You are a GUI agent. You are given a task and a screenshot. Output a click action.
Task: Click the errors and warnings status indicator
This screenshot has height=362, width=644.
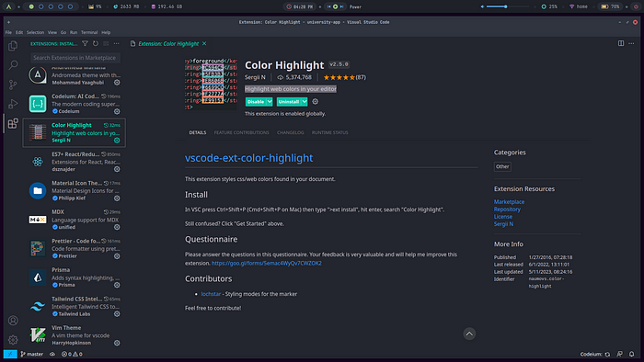coord(72,354)
